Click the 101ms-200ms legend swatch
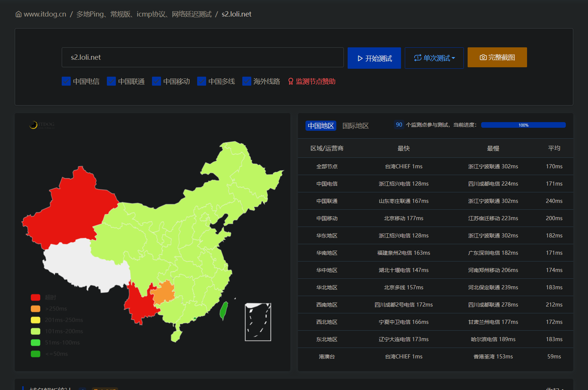Screen dimensions: 588x390 (35, 331)
